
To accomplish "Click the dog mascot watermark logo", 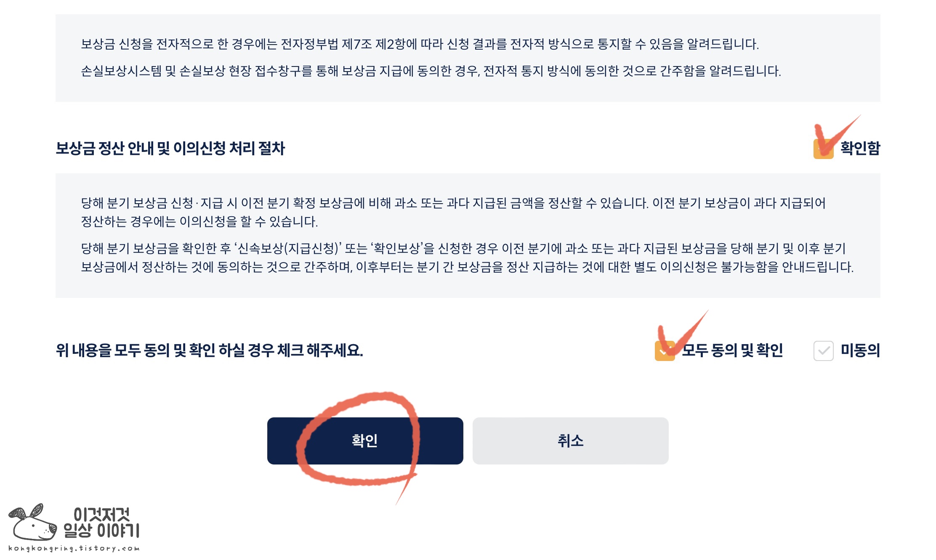I will coord(33,522).
